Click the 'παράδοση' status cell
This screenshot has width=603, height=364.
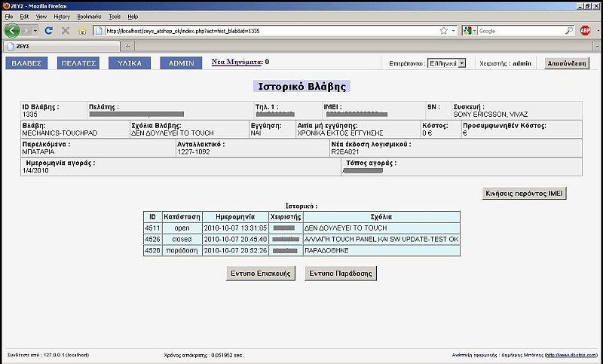(182, 250)
